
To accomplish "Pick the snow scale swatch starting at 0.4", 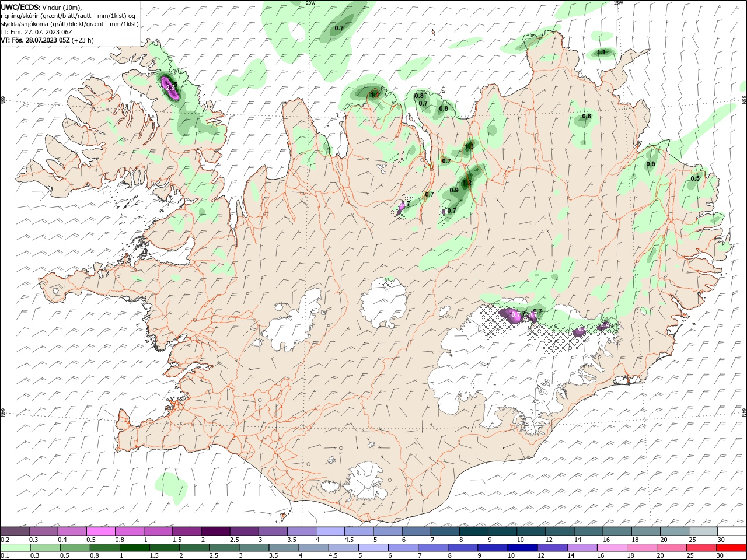I will coord(72,531).
